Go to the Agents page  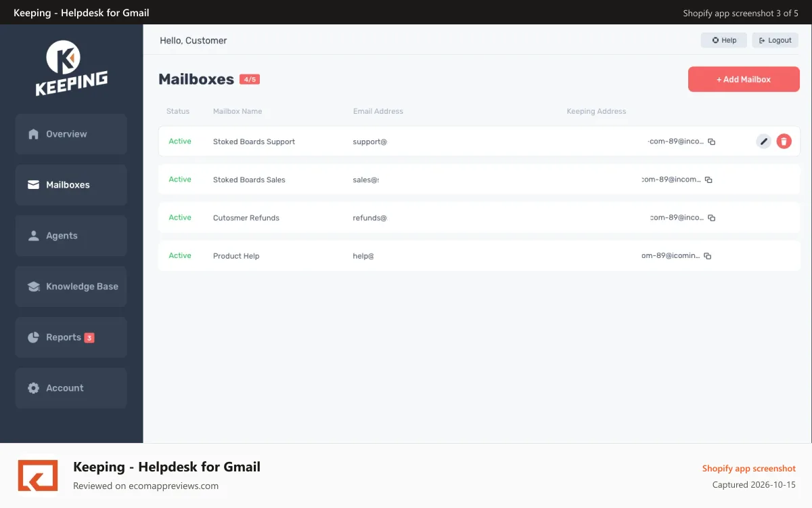[x=71, y=236]
